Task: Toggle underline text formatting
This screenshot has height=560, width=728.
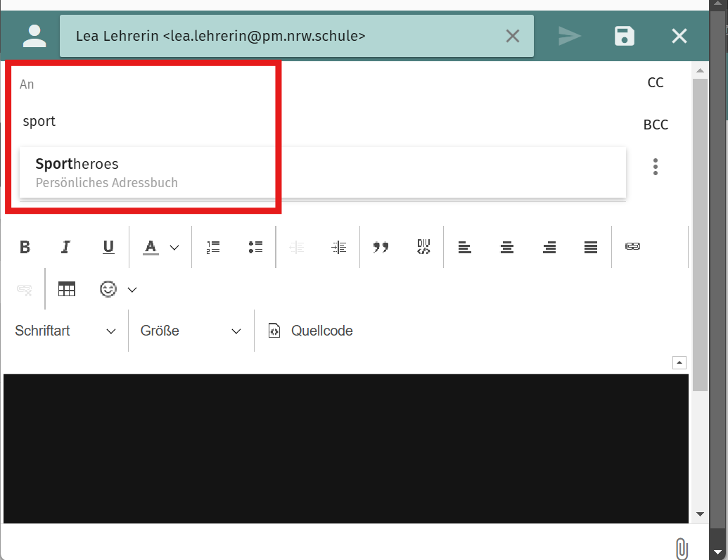Action: click(x=108, y=247)
